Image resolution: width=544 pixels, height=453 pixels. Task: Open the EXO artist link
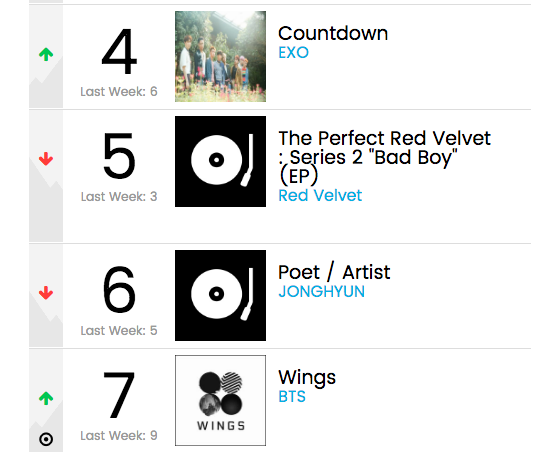(x=294, y=53)
